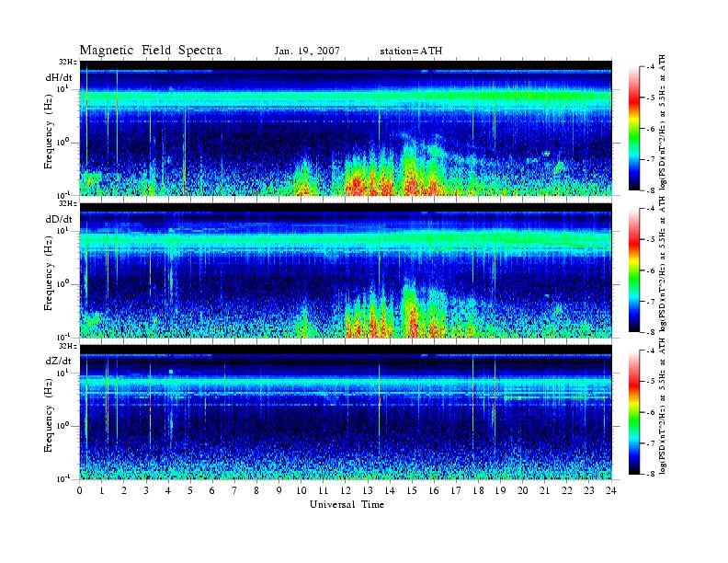Click the color scale bar beside the dD/dt panel

tap(634, 270)
